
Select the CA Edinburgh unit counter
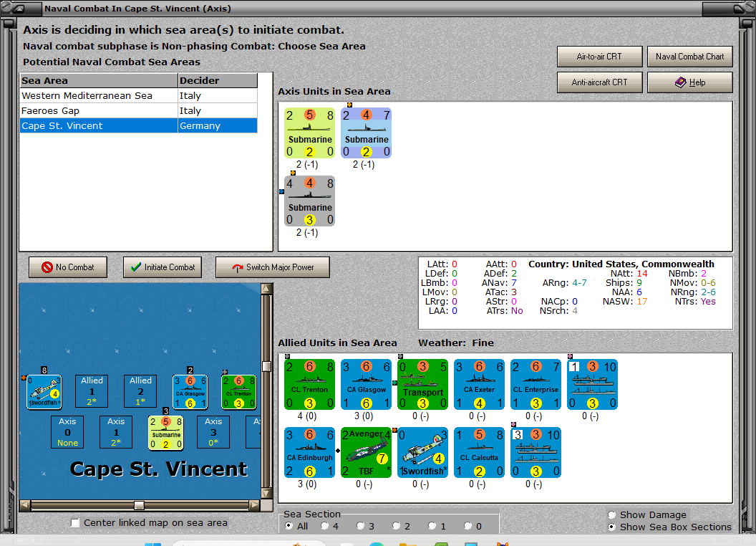coord(309,453)
